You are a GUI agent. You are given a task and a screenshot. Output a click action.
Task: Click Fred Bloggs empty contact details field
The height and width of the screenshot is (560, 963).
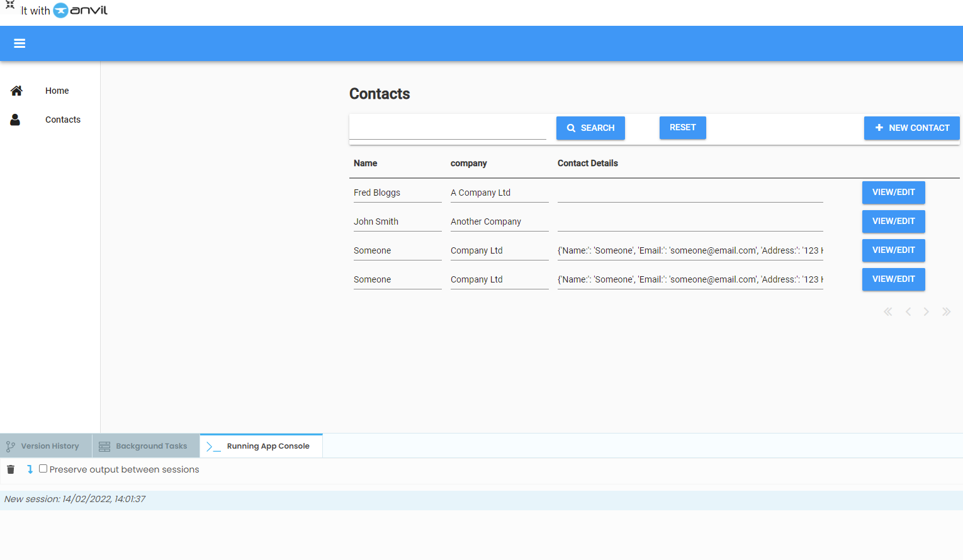click(690, 193)
